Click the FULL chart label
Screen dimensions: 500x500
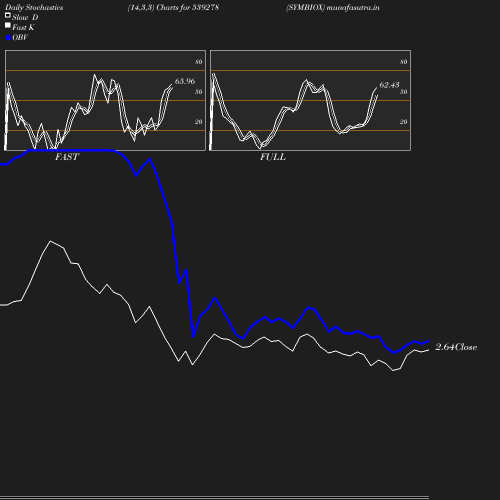[x=273, y=157]
